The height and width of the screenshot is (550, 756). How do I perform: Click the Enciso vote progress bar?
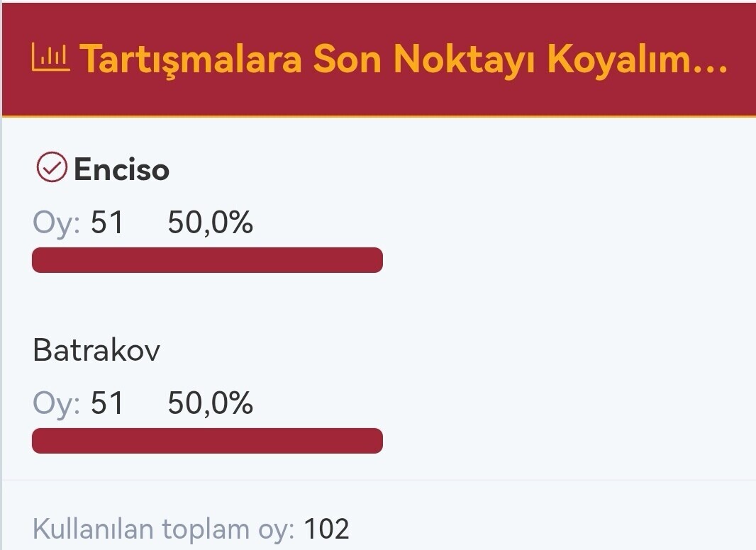point(207,260)
